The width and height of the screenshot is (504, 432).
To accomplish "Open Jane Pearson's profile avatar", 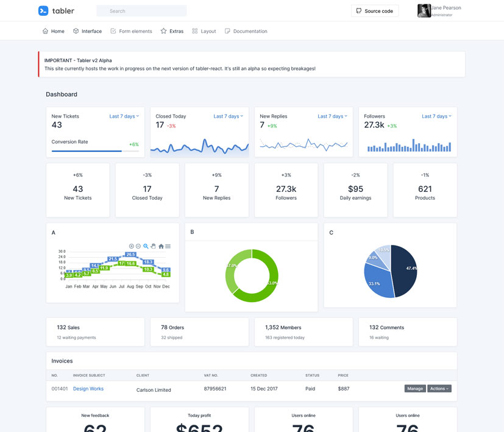I will pyautogui.click(x=424, y=10).
